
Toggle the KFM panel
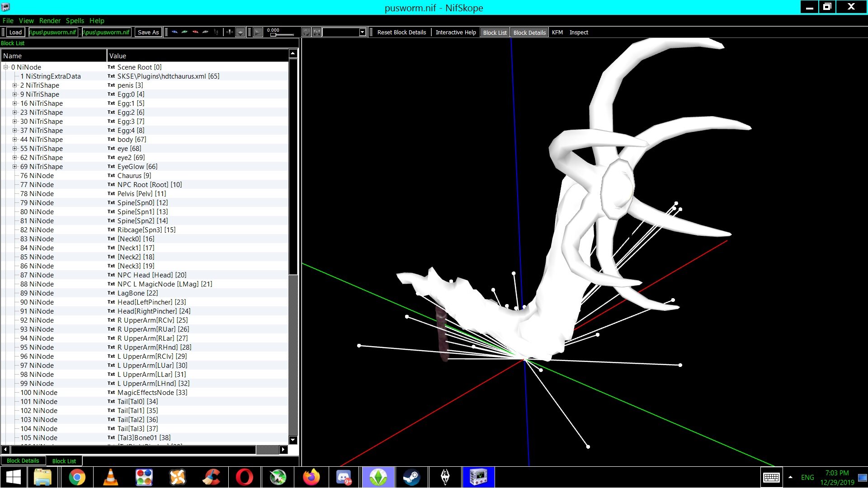[557, 33]
